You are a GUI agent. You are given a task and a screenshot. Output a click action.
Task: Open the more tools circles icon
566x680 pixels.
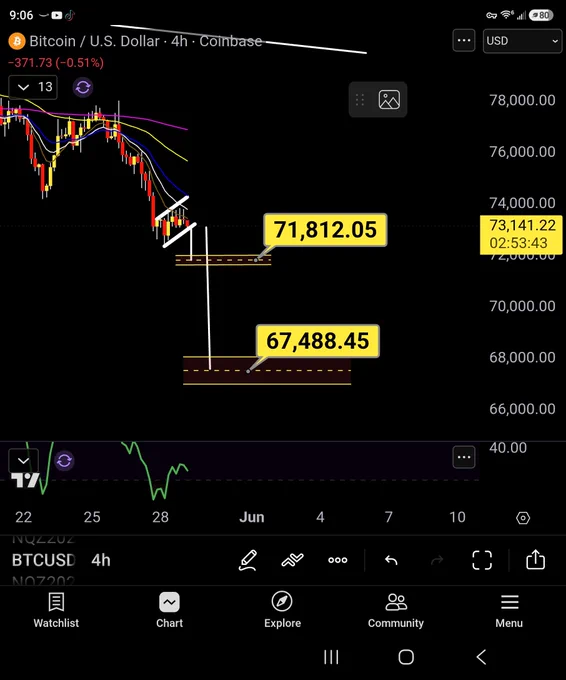pyautogui.click(x=337, y=560)
